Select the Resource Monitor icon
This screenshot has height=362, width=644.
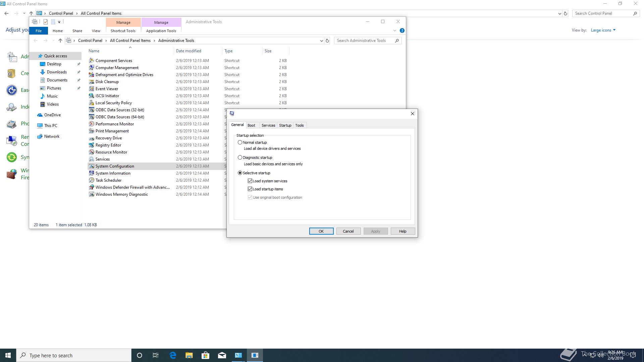91,152
